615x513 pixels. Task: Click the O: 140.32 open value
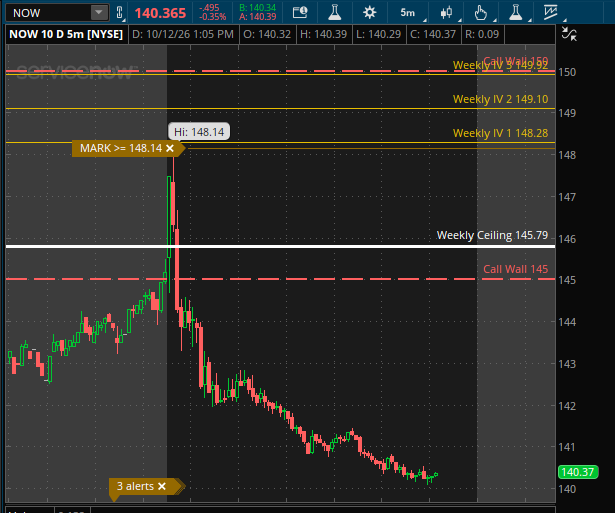coord(267,34)
